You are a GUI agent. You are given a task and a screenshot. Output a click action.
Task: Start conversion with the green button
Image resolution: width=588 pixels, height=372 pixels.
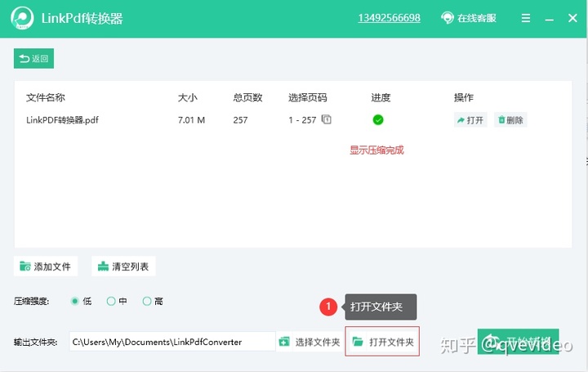[x=518, y=342]
